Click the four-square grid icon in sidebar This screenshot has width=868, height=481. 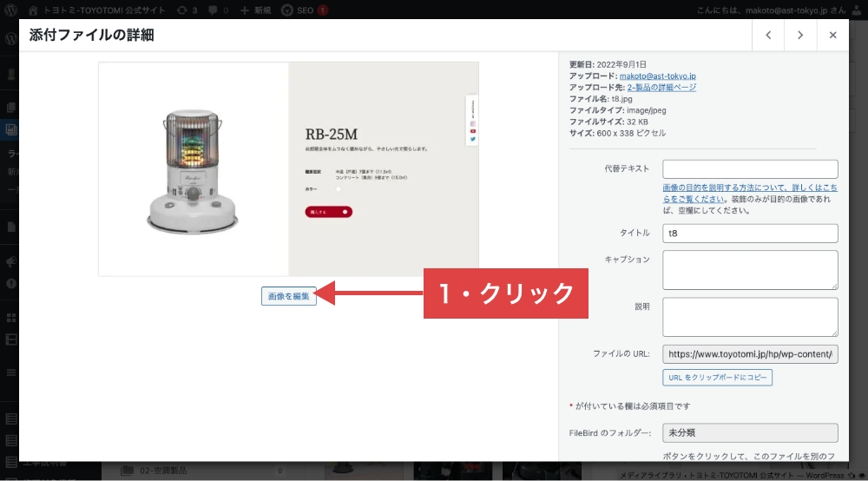point(10,318)
